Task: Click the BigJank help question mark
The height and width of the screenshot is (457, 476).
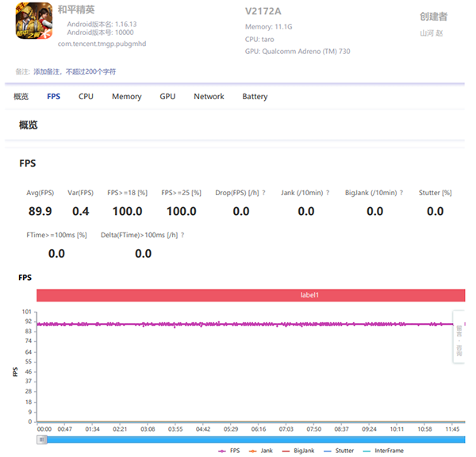Action: [x=401, y=193]
